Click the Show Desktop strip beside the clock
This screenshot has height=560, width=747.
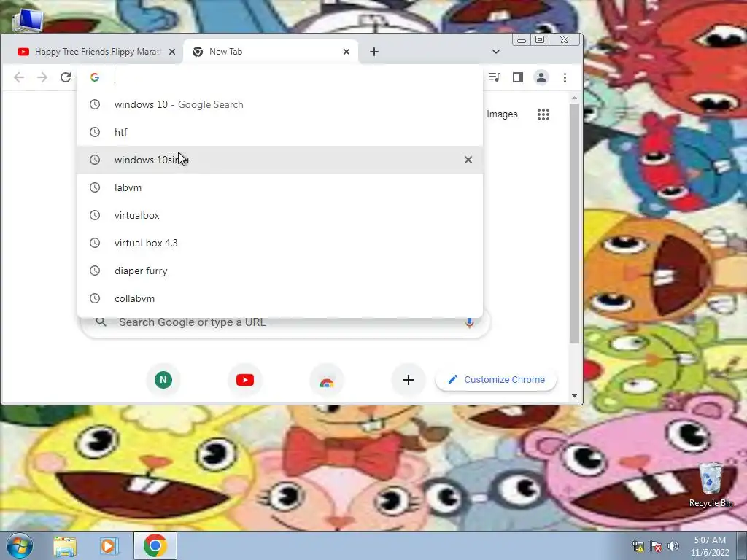pos(742,545)
